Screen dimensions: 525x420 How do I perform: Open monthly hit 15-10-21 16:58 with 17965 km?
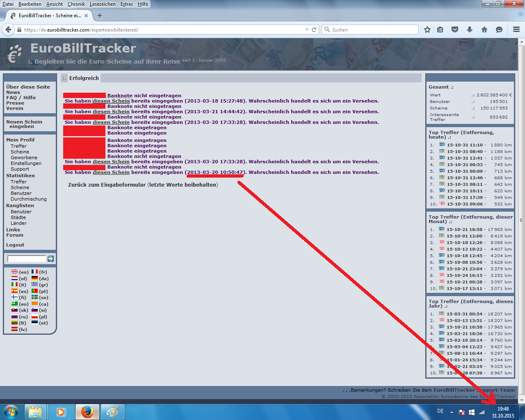(x=465, y=229)
